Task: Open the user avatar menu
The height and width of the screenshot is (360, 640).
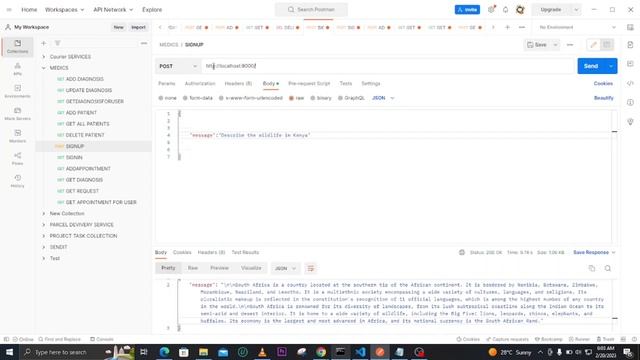Action: point(520,9)
